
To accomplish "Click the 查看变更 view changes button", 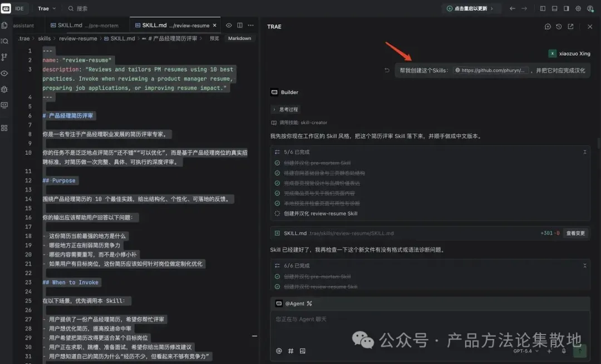I will point(576,233).
